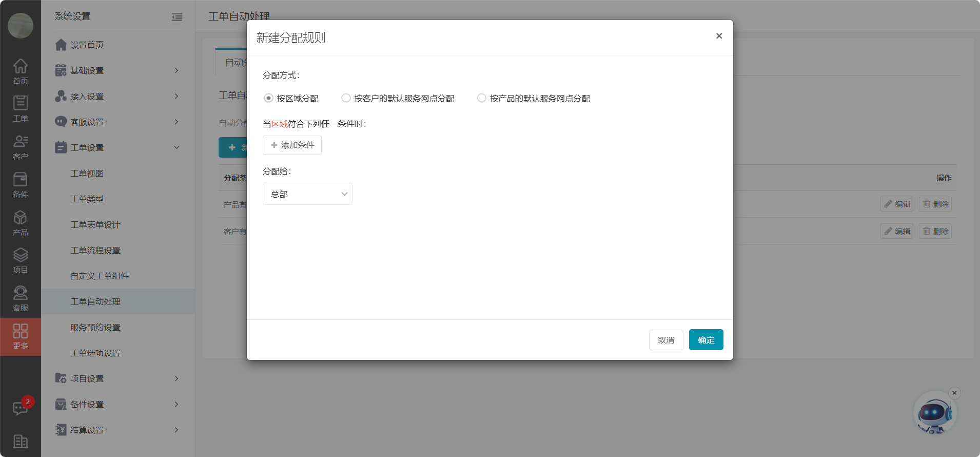Expand the 基础设置 menu group

(x=118, y=70)
